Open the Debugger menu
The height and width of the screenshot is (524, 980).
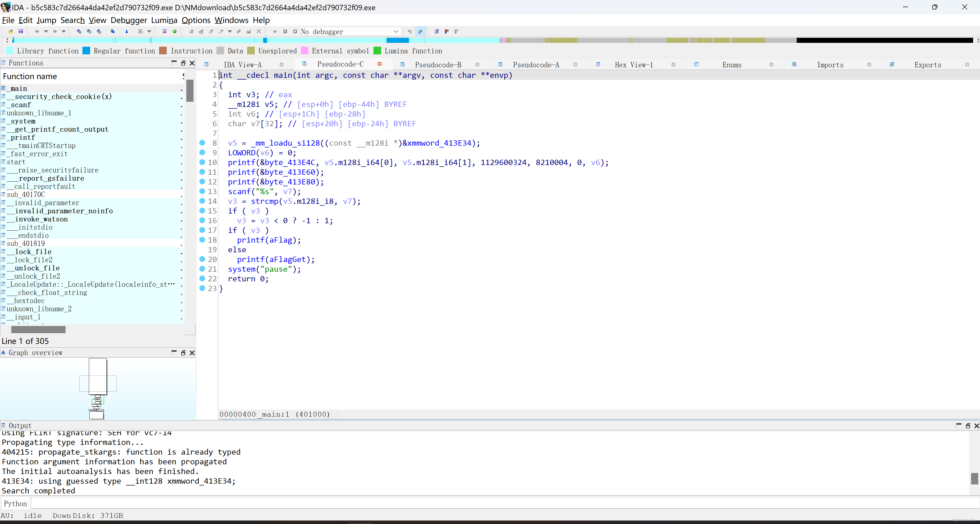coord(129,20)
